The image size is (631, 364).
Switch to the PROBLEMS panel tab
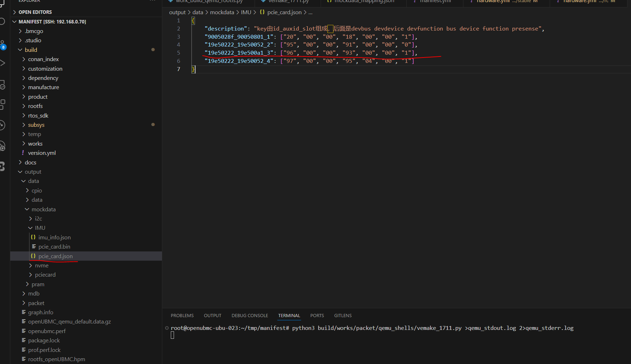point(182,315)
